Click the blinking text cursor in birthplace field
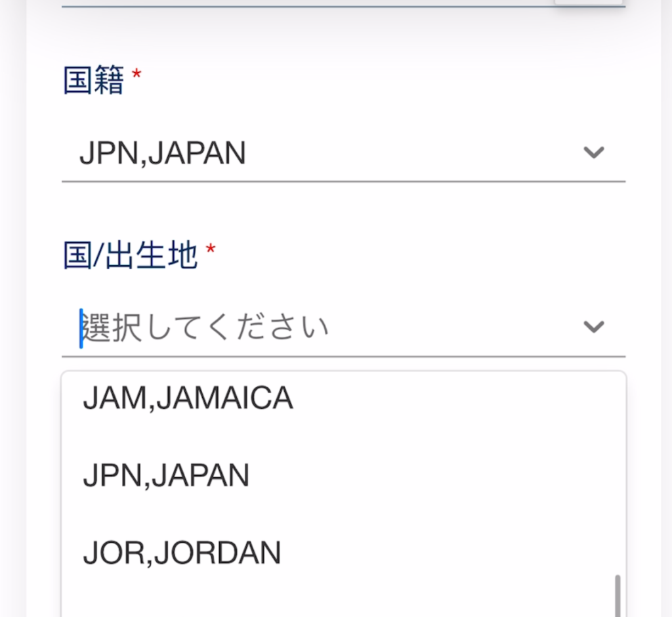This screenshot has width=672, height=617. [81, 328]
